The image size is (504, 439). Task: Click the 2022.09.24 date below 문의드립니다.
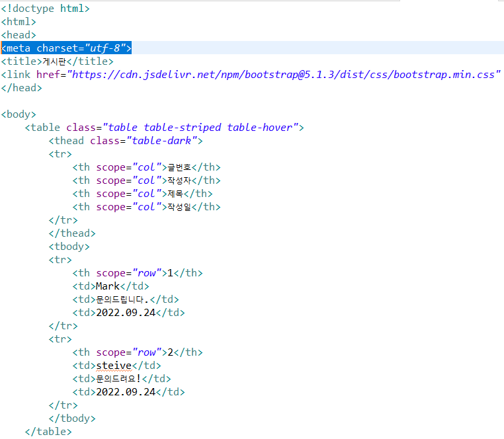tap(126, 312)
